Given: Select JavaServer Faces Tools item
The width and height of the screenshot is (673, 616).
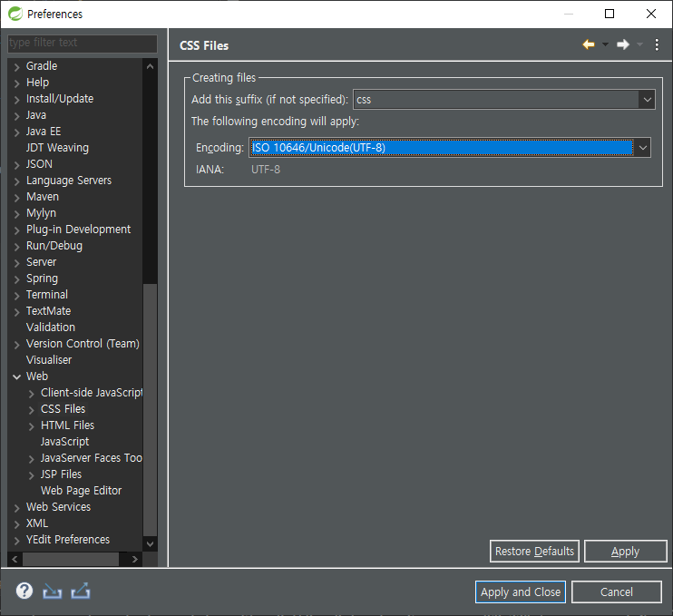Looking at the screenshot, I should click(x=92, y=457).
